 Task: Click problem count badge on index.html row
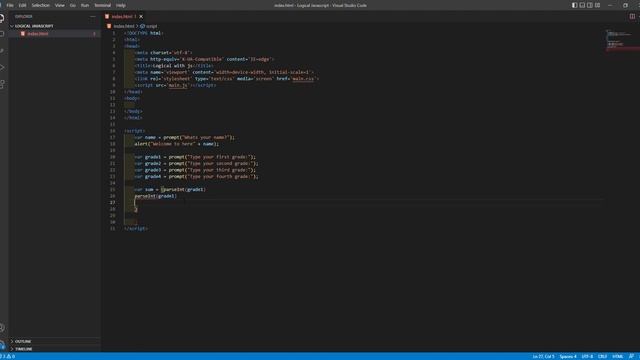pyautogui.click(x=94, y=34)
